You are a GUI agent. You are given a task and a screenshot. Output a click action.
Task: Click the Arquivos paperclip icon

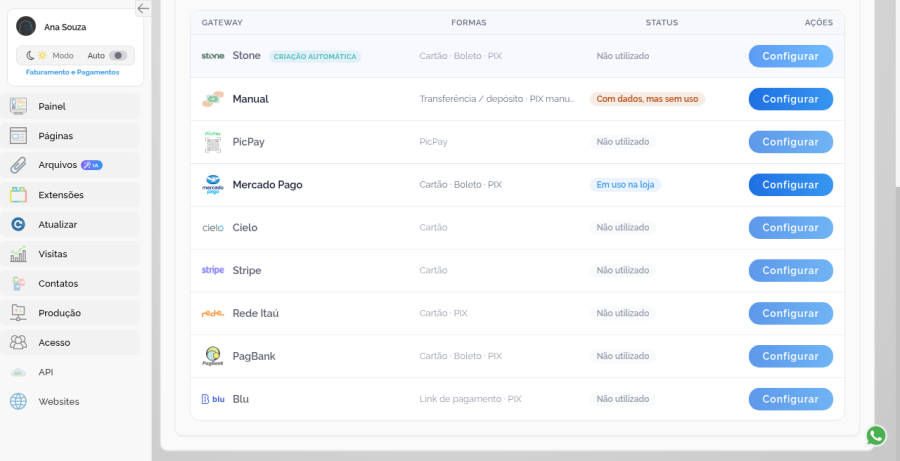(18, 165)
